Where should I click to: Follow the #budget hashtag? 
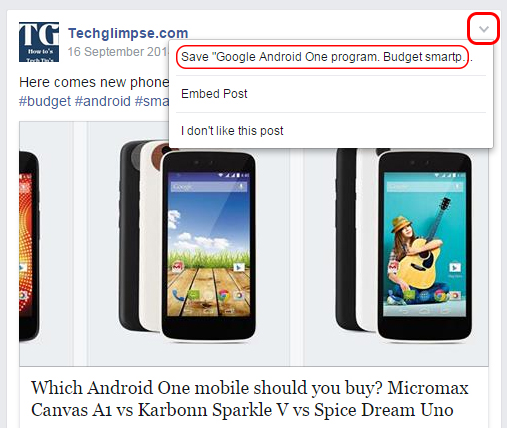point(45,101)
